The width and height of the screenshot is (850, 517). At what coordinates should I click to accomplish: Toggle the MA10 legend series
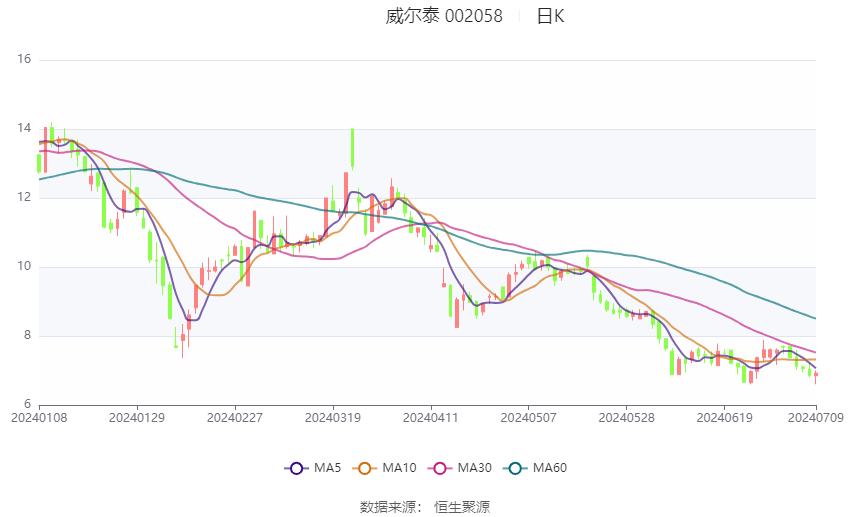tap(385, 468)
